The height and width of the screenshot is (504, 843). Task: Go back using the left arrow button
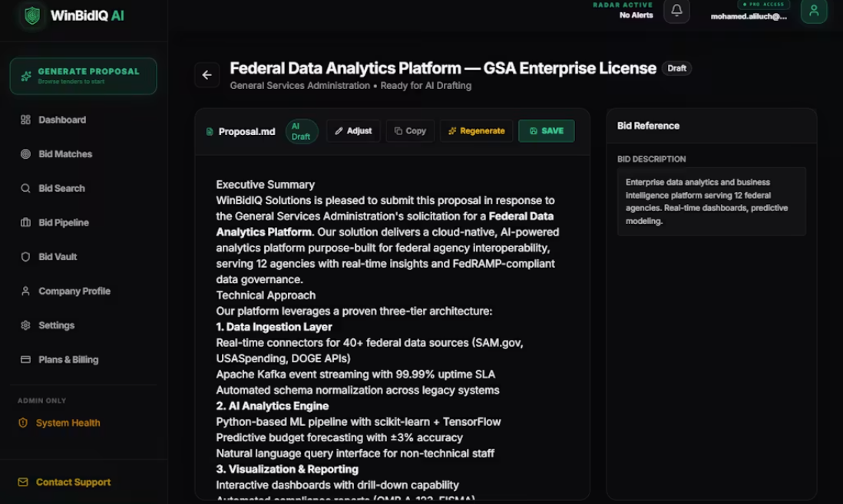[207, 75]
